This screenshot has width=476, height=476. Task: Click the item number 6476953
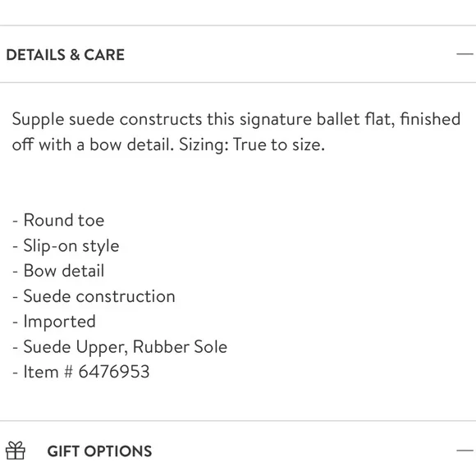tap(114, 372)
